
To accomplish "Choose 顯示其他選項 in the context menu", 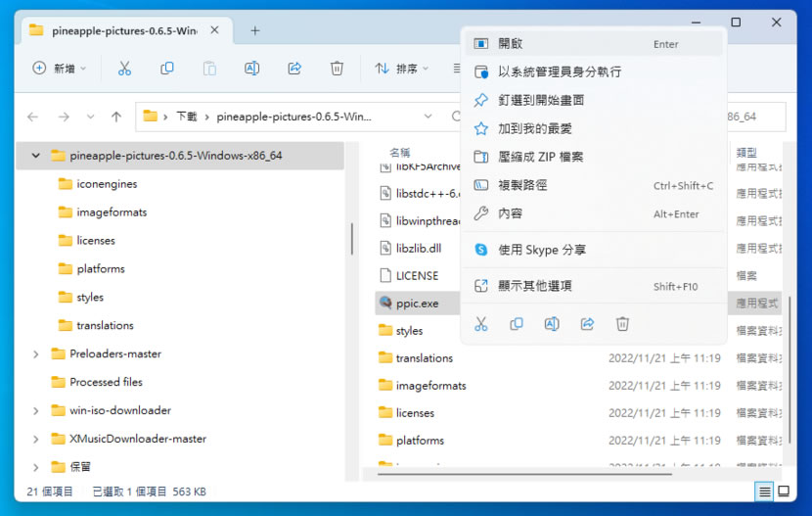I will [594, 286].
